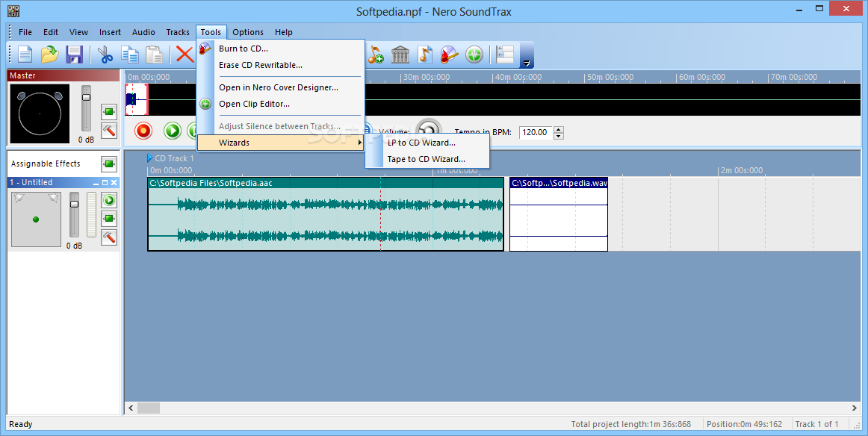Open a project with the folder icon
The image size is (868, 436).
pos(50,54)
